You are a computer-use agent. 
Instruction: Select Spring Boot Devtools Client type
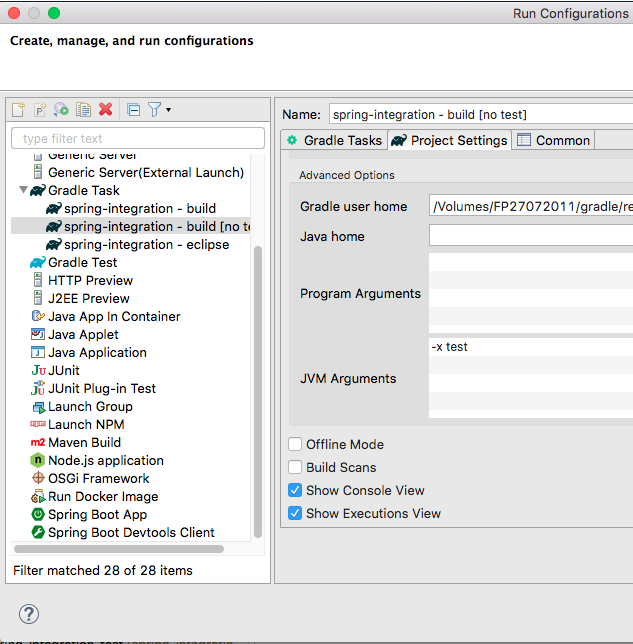(x=131, y=533)
